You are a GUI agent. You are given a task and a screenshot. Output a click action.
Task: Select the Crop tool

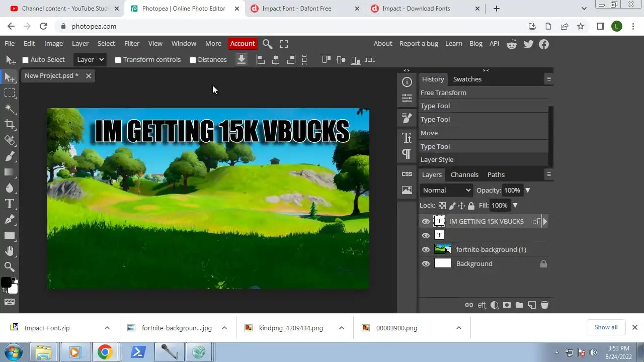(x=10, y=125)
